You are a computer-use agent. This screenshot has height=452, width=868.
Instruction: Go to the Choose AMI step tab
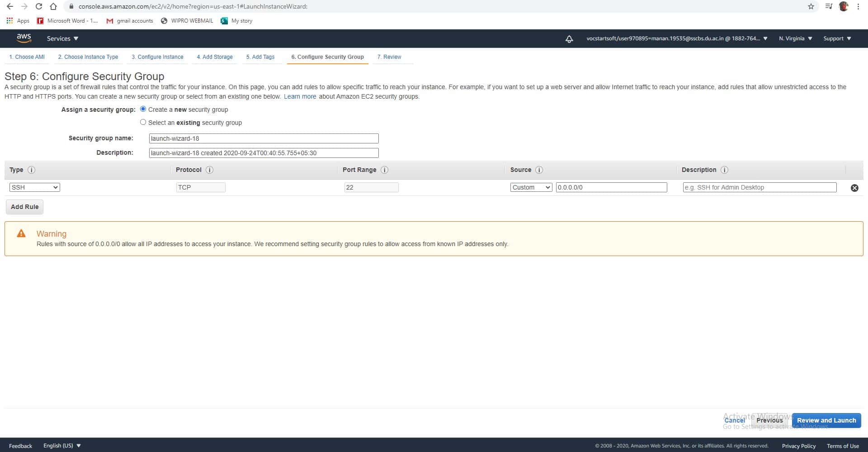coord(27,57)
